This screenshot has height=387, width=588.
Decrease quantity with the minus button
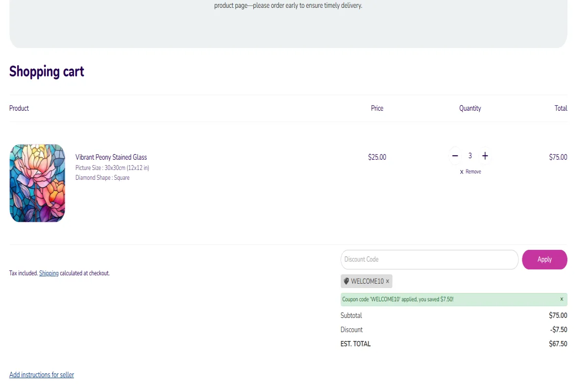[455, 156]
